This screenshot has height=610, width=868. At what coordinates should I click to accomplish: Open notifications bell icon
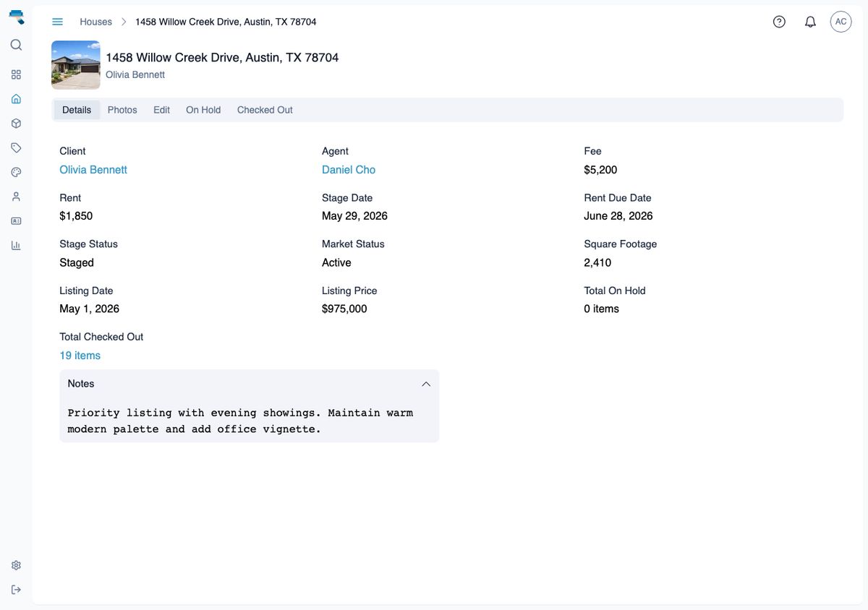[810, 22]
